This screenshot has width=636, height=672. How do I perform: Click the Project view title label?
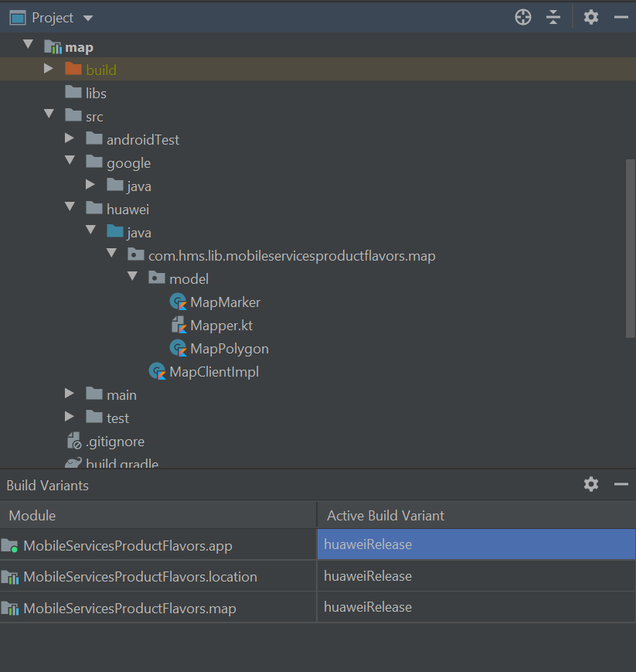pyautogui.click(x=53, y=18)
